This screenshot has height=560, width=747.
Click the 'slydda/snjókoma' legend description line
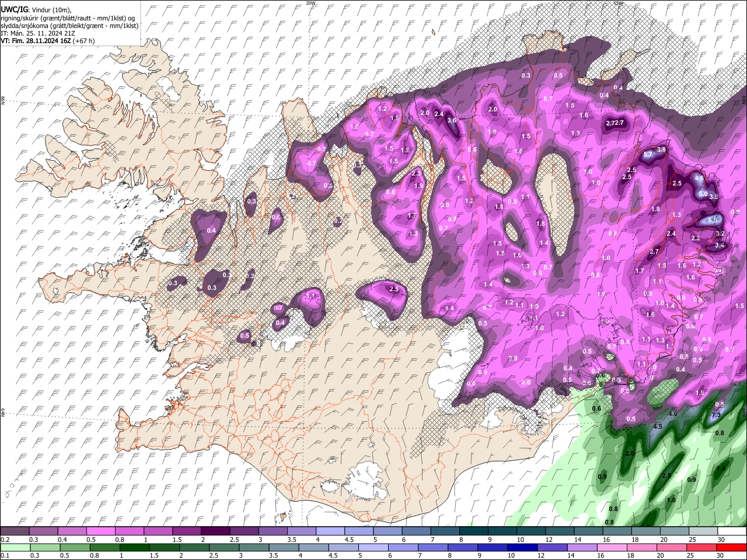[x=69, y=26]
